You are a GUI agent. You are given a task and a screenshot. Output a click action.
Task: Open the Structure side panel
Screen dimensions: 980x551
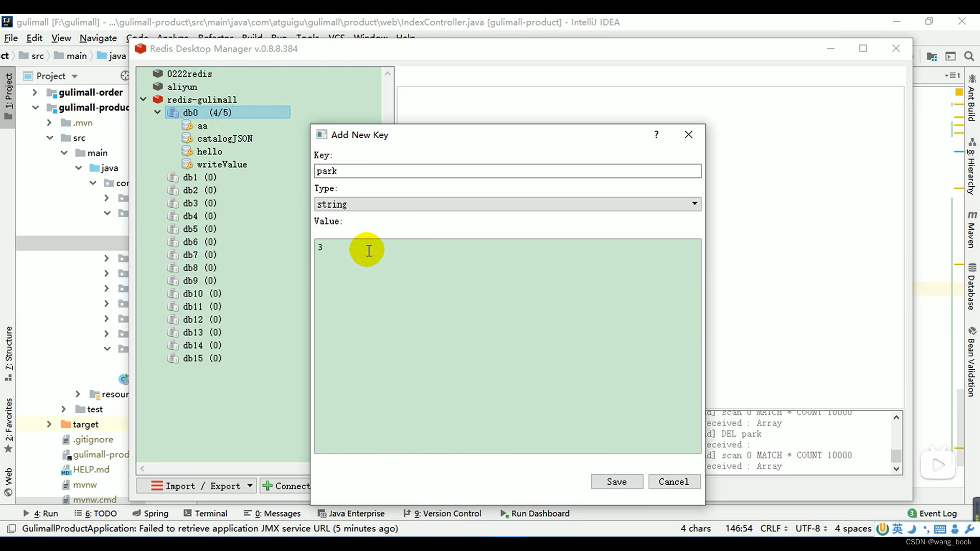click(8, 354)
